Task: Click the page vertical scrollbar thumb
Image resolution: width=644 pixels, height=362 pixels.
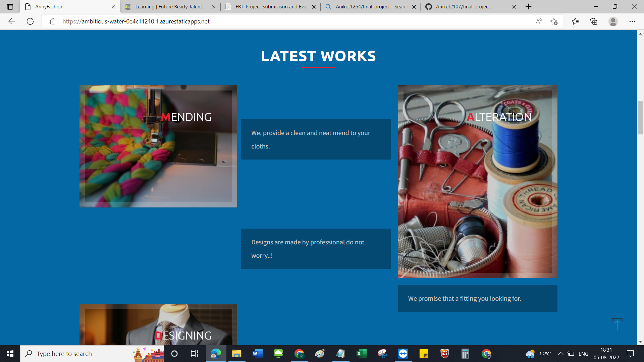Action: pos(640,117)
